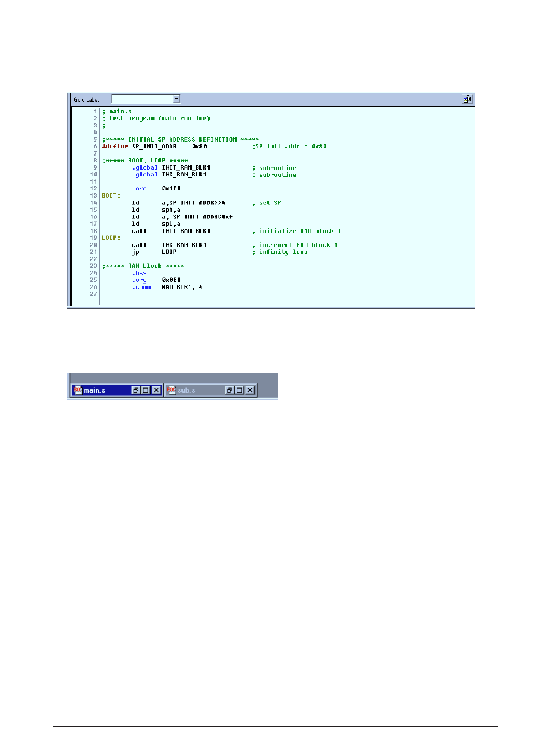Click the '; infinity loop' comment

point(280,252)
